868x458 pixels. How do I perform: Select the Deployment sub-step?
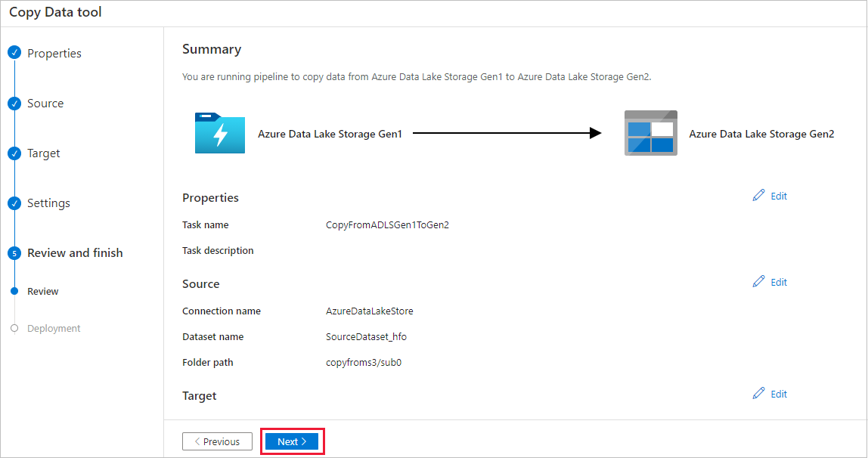point(54,328)
